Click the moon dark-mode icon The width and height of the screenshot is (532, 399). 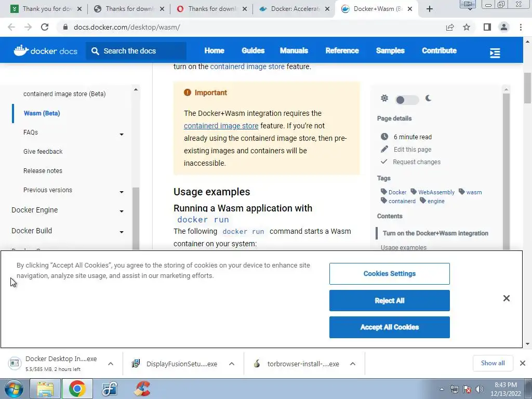point(429,98)
